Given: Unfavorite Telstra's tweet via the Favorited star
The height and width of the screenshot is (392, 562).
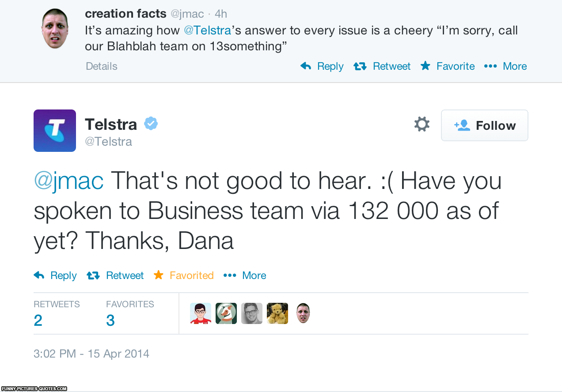Looking at the screenshot, I should pyautogui.click(x=184, y=275).
